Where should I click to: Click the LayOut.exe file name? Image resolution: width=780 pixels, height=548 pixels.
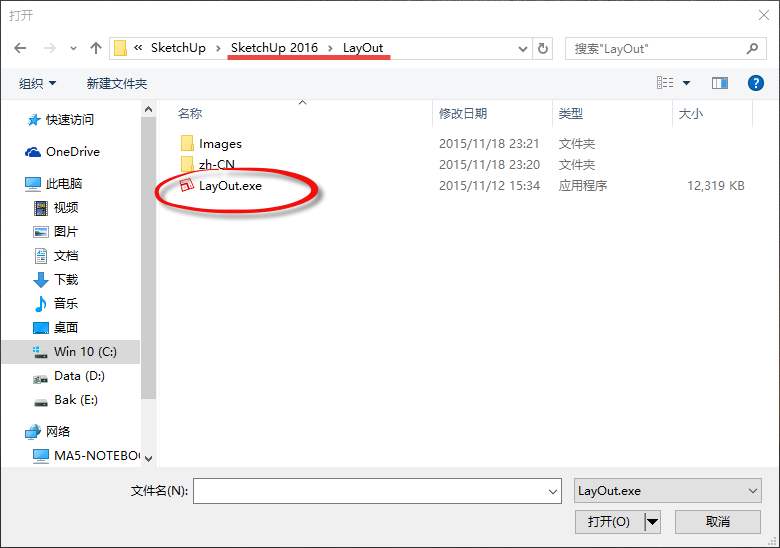pyautogui.click(x=230, y=185)
